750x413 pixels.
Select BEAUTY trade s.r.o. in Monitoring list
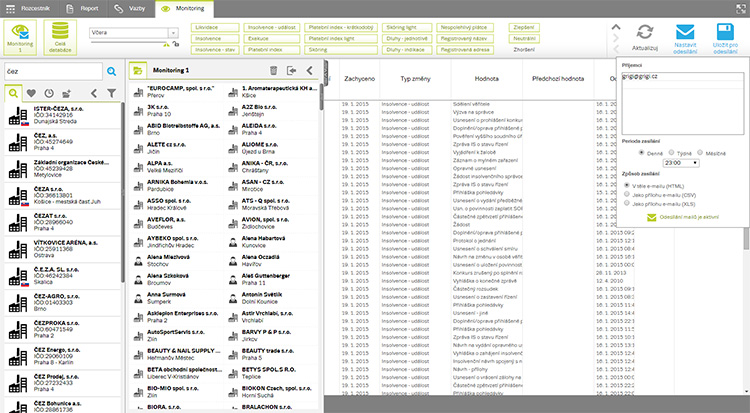[x=272, y=354]
